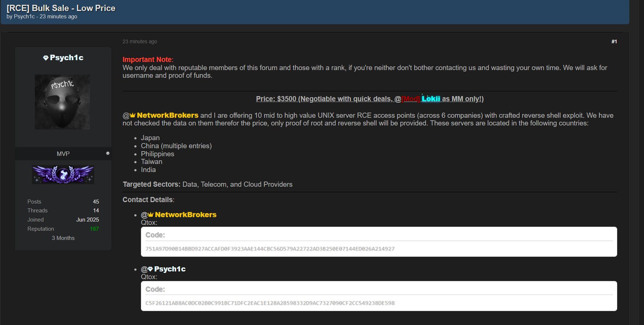Click the crown icon before NetworkBrokers in the paragraph
Image resolution: width=644 pixels, height=325 pixels.
pos(133,116)
